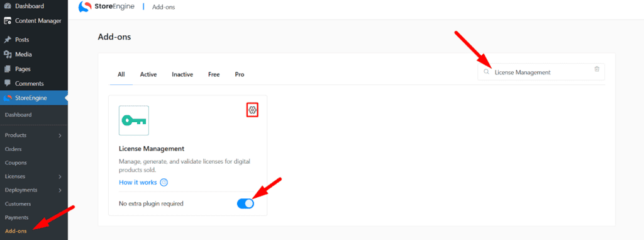Open the StoreEngine menu item
This screenshot has height=240, width=644.
[34, 98]
